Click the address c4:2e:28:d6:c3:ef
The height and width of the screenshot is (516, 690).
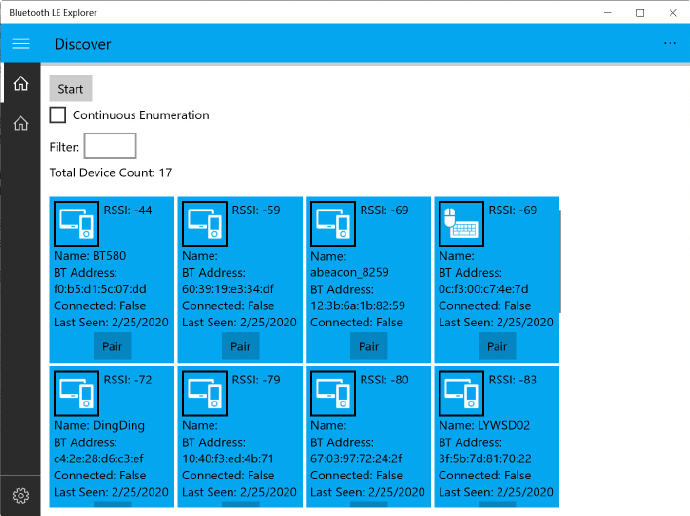(x=99, y=459)
